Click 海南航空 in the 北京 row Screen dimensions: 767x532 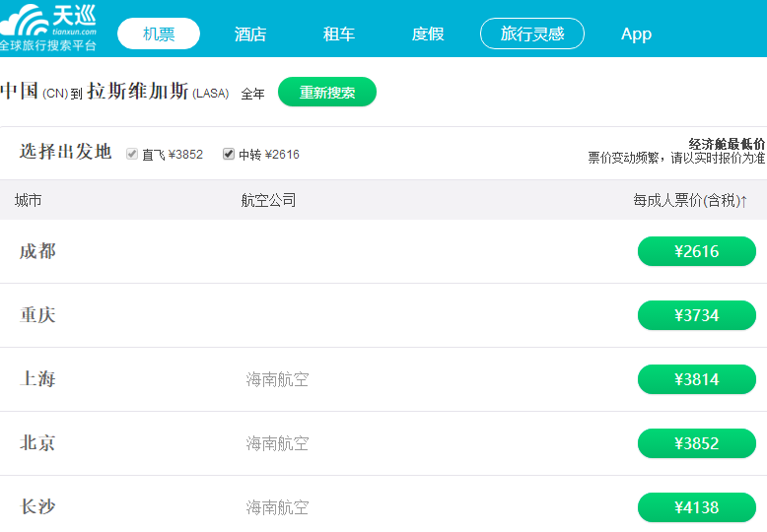[277, 443]
